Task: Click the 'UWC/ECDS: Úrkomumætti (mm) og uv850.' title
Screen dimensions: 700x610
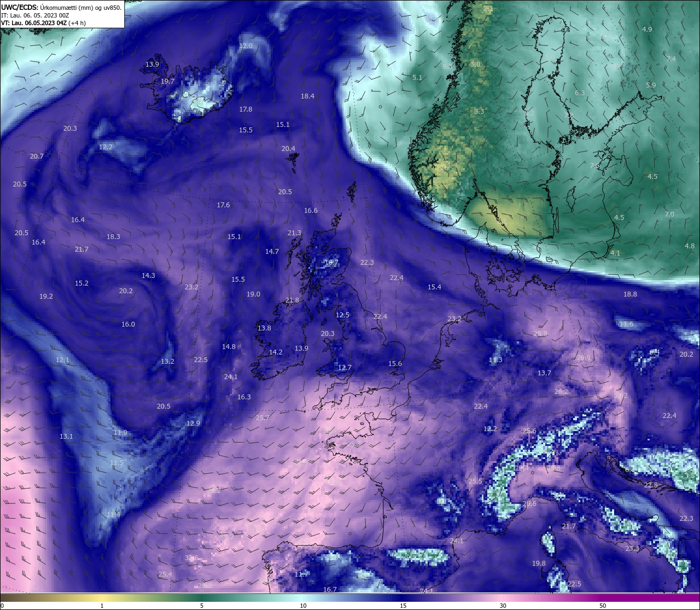Action: (61, 8)
